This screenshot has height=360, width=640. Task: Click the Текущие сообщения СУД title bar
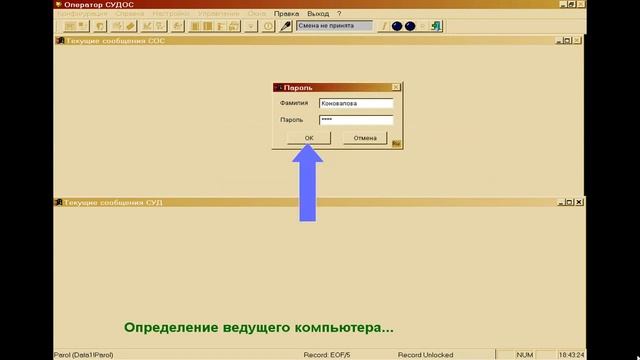(319, 202)
